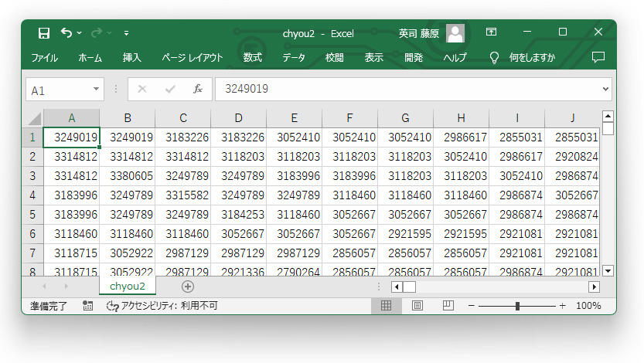Open the ホーム ribbon tab
644x363 pixels.
coord(90,57)
